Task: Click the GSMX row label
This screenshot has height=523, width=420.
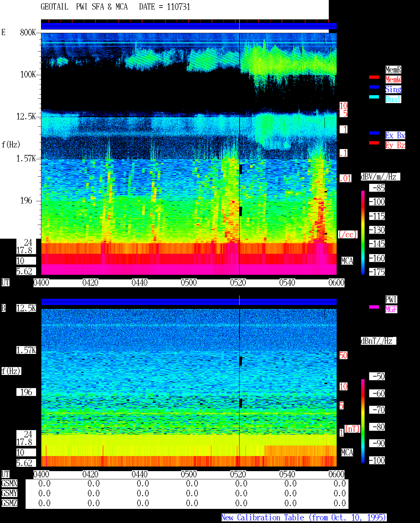Action: 9,484
